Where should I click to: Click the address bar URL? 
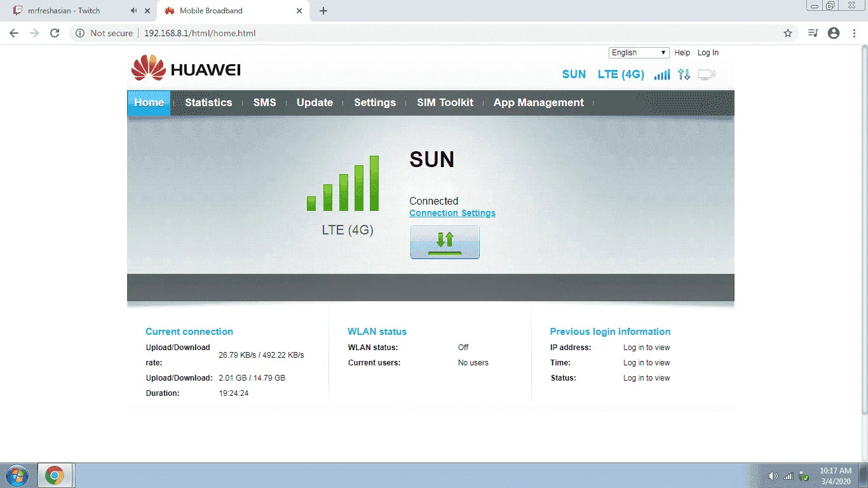(200, 33)
